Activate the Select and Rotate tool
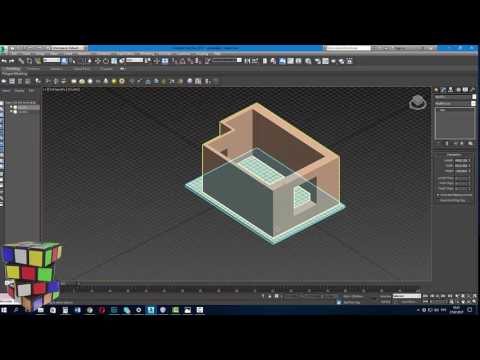The height and width of the screenshot is (360, 480). [x=106, y=61]
